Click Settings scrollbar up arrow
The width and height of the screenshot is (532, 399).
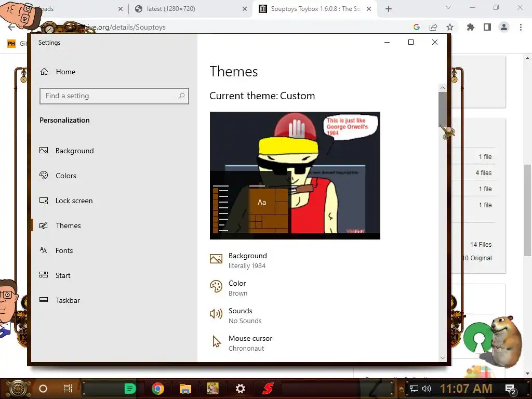pyautogui.click(x=443, y=87)
